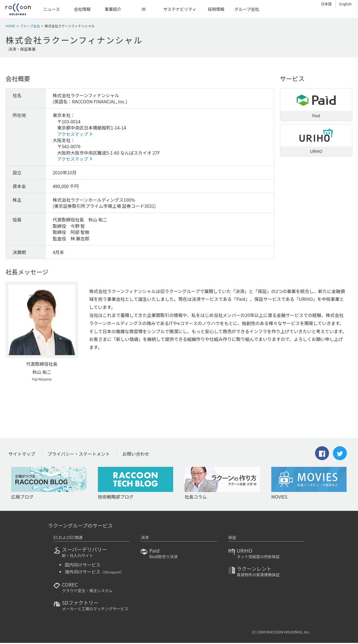Viewport: 358px width, 644px height.
Task: Open Tokyo head office アクセスマップ link
Action: [74, 134]
